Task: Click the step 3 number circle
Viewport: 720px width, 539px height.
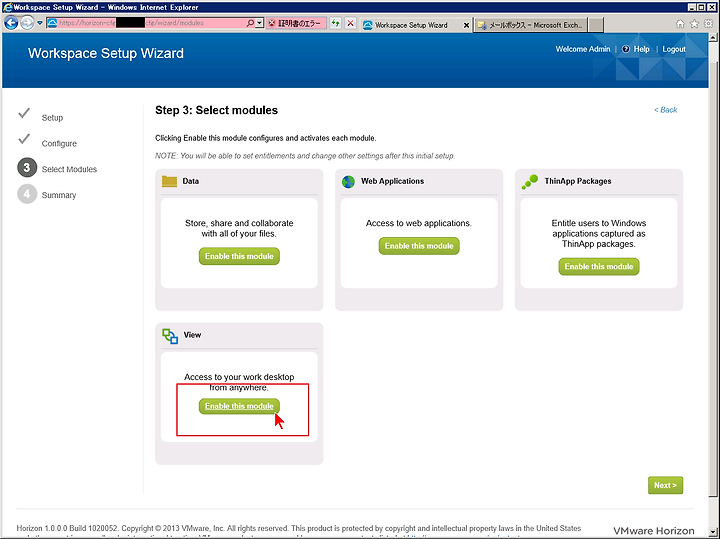Action: coord(27,168)
